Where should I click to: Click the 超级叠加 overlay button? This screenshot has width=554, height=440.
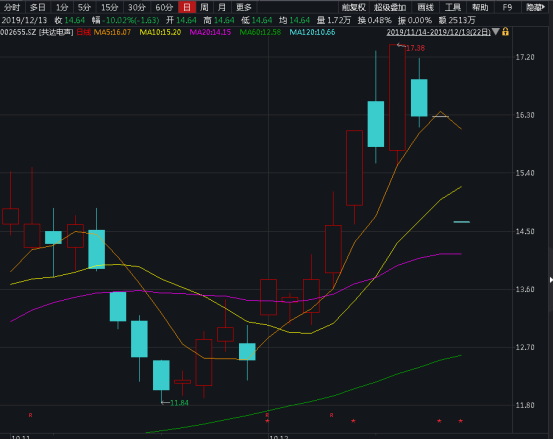coord(390,7)
